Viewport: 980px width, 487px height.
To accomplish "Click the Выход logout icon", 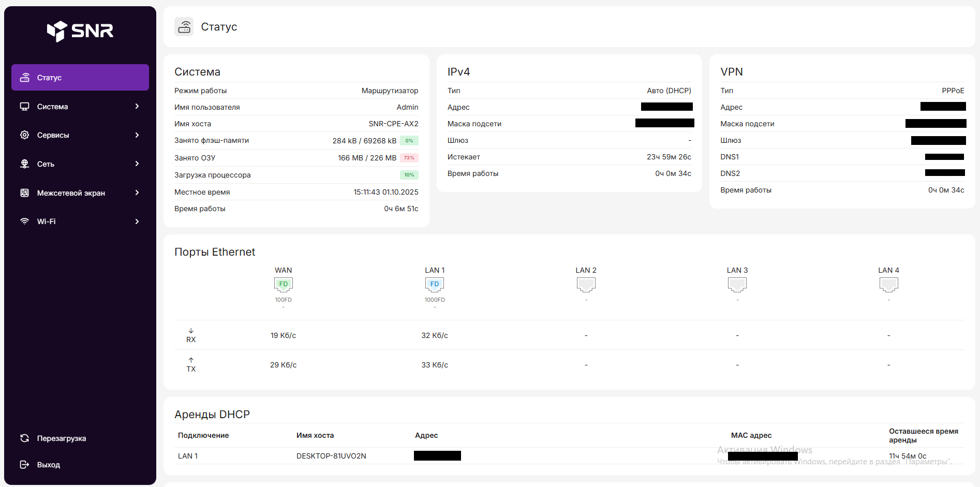I will click(24, 465).
